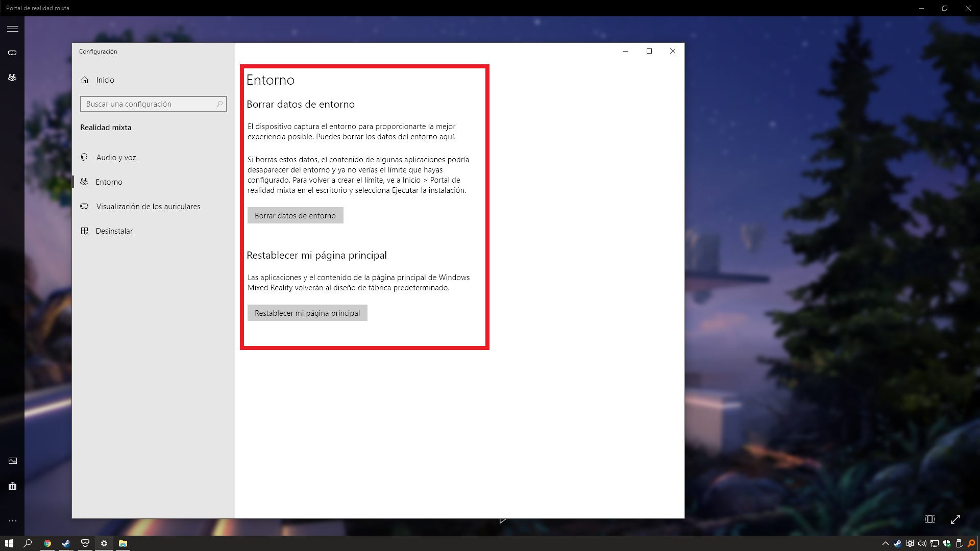Click the preview frame icon near expand arrows
The width and height of the screenshot is (980, 551).
tap(929, 519)
